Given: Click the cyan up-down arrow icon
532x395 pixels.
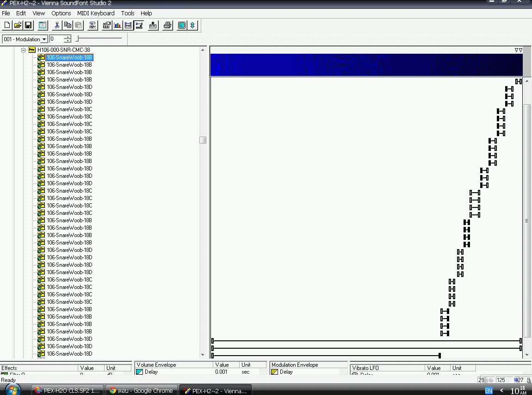Looking at the screenshot, I should [x=193, y=25].
